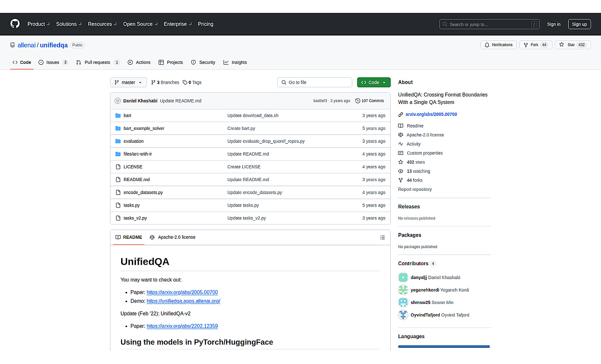Open the unifiedqa.apps.allenai.org demo link
The width and height of the screenshot is (601, 364).
(183, 301)
